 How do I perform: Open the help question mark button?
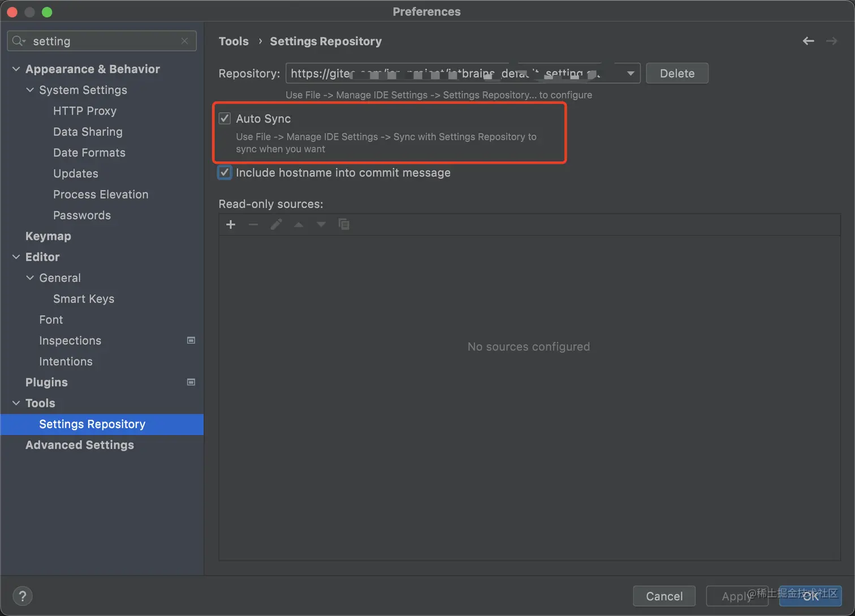click(x=23, y=596)
